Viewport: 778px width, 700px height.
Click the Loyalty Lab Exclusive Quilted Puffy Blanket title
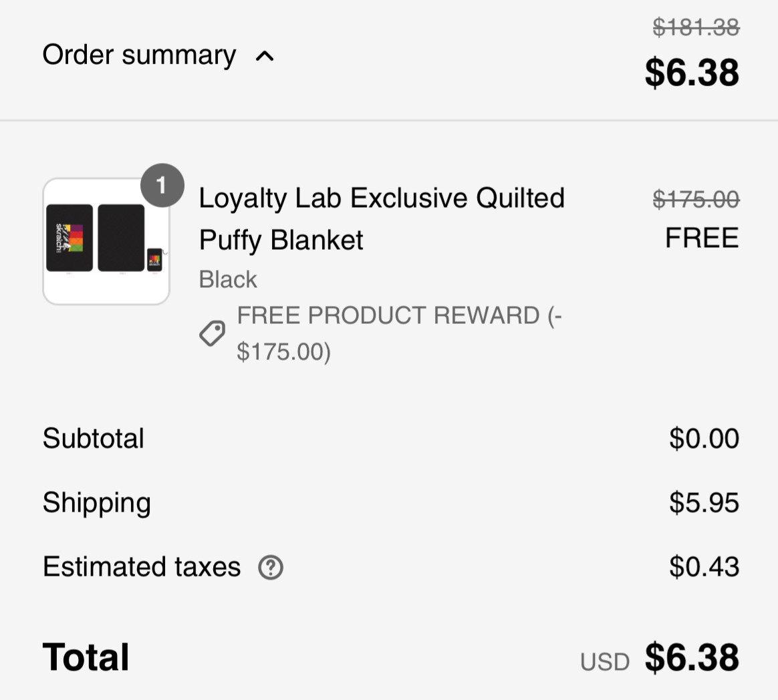[382, 218]
